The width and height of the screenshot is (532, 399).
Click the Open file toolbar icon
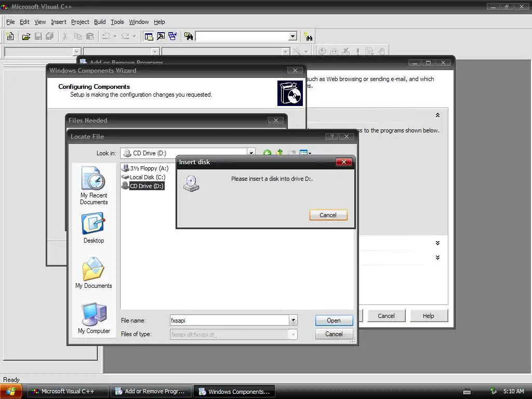tap(26, 36)
